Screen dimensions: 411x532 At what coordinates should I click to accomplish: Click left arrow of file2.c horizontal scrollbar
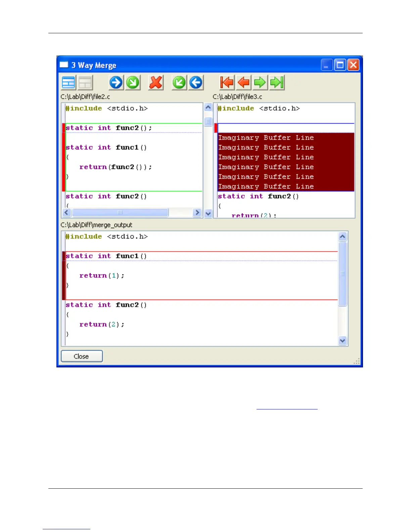click(x=66, y=213)
